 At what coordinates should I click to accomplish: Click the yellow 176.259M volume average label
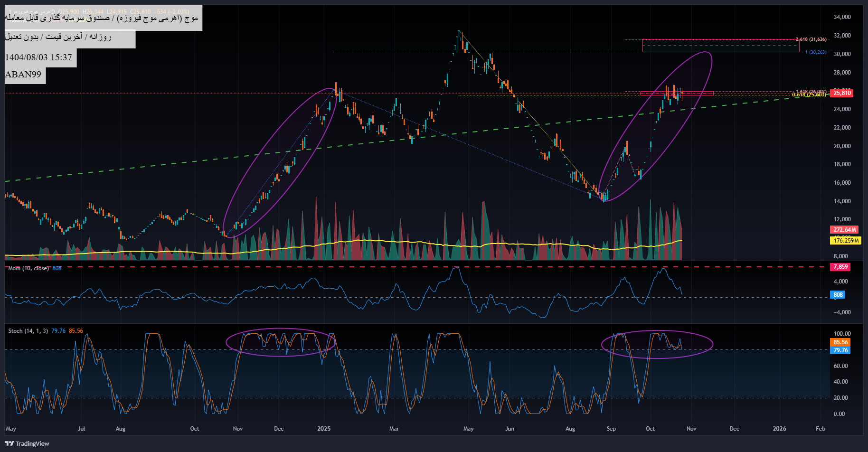[847, 241]
